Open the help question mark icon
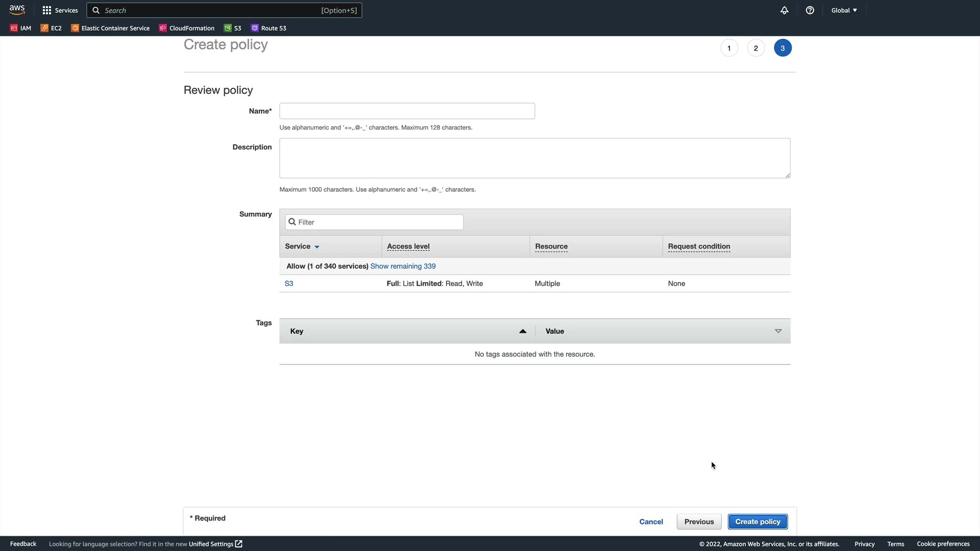The image size is (980, 551). (x=810, y=10)
